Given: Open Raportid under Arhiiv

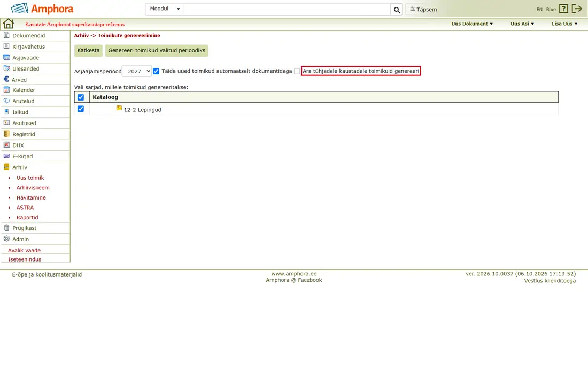Looking at the screenshot, I should coord(27,218).
